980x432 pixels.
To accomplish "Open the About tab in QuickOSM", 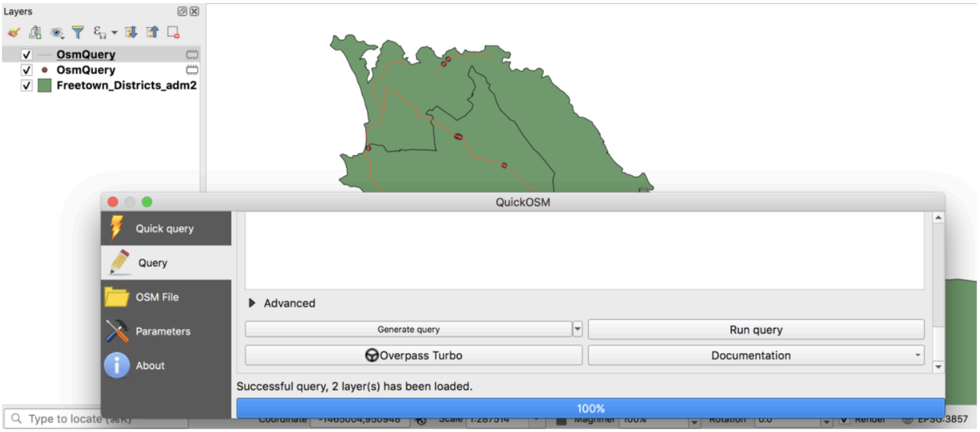I will click(x=166, y=366).
